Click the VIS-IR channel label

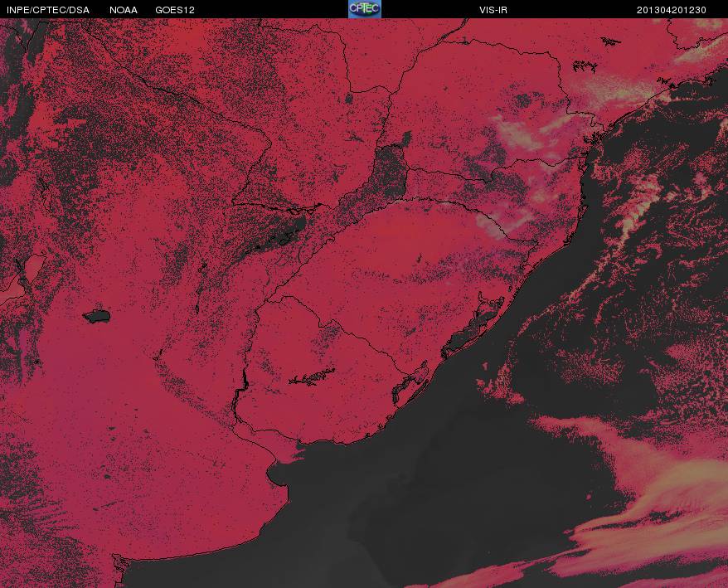tap(493, 10)
